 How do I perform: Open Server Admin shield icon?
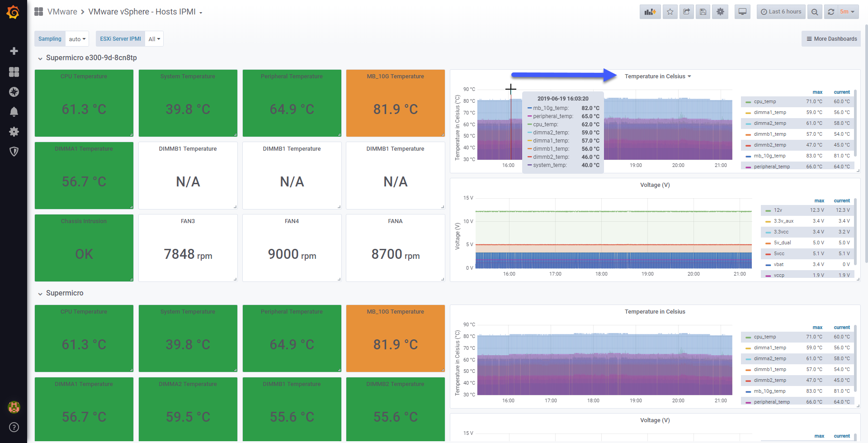point(14,152)
